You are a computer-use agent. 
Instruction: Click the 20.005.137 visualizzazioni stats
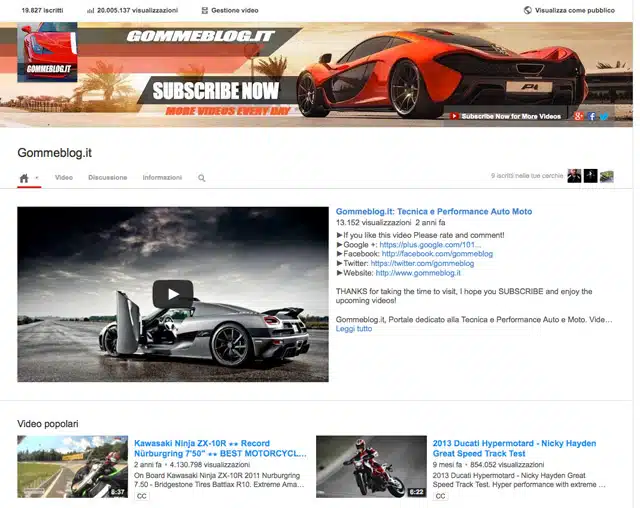(x=132, y=9)
